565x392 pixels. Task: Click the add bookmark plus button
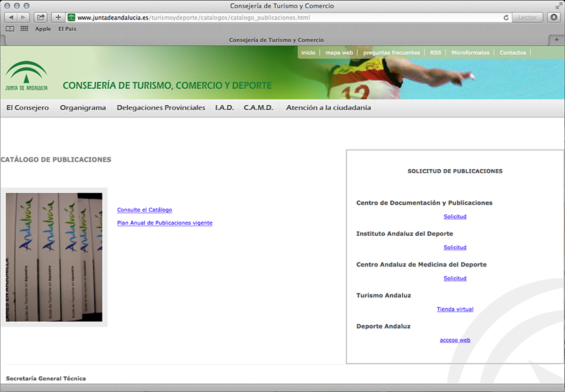tap(58, 18)
